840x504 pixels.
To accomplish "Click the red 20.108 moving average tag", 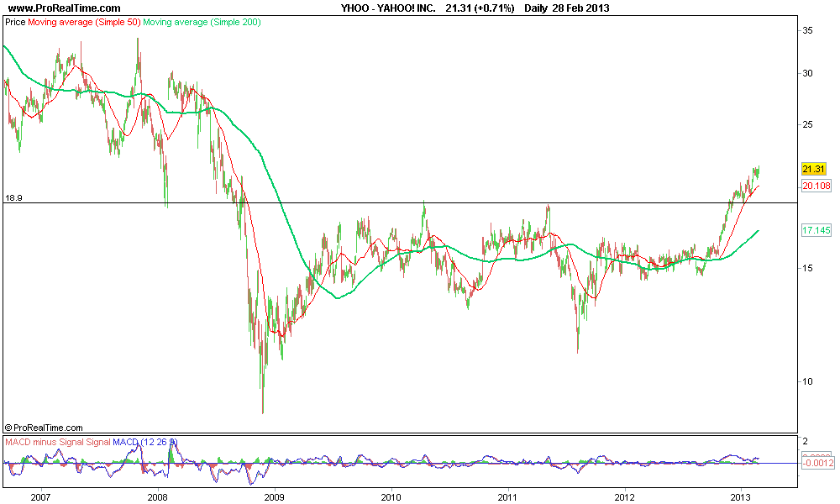I will (x=816, y=186).
